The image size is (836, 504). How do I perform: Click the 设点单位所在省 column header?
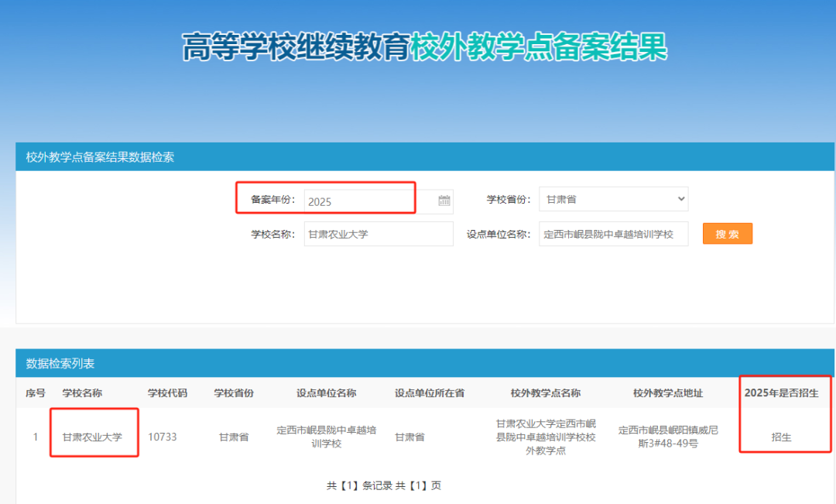[429, 393]
